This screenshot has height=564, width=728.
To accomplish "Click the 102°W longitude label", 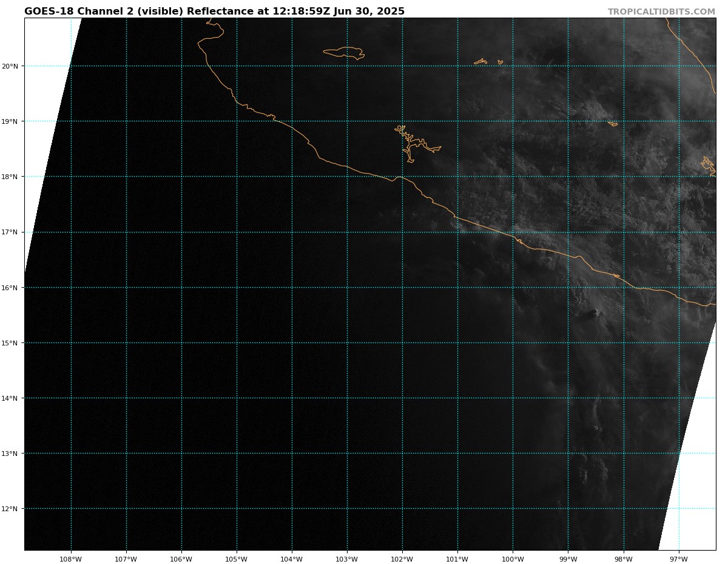I will tap(402, 559).
